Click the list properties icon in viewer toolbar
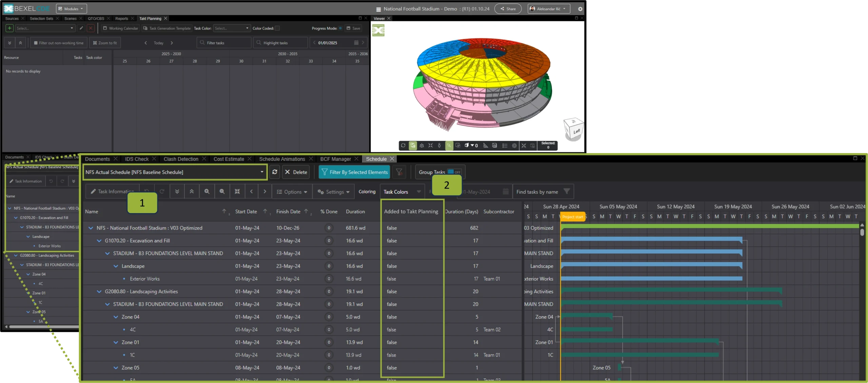The width and height of the screenshot is (868, 383). 505,146
